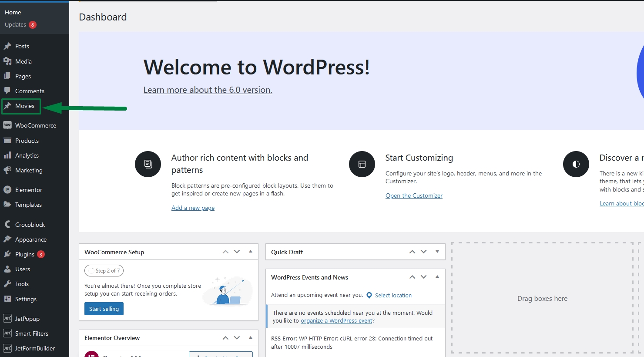Click the Step 2 of 7 progress pill
Screen dimensions: 644x357
(x=104, y=270)
